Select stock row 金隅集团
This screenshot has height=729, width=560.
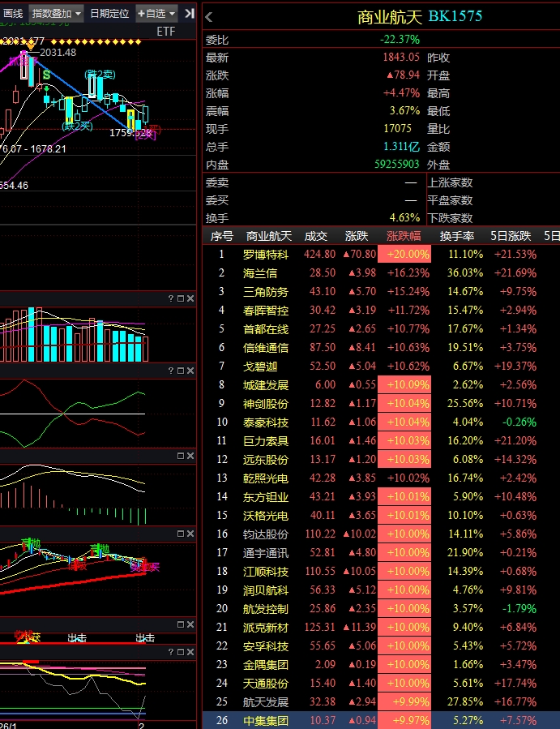click(x=381, y=664)
